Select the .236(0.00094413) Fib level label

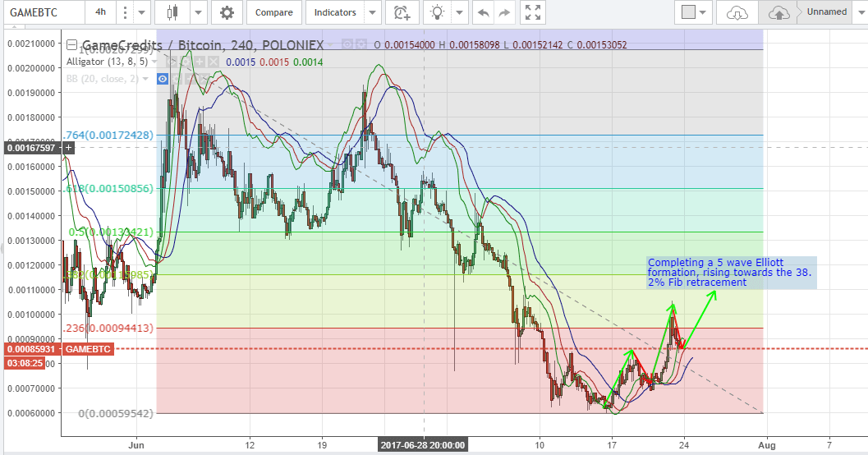point(108,329)
